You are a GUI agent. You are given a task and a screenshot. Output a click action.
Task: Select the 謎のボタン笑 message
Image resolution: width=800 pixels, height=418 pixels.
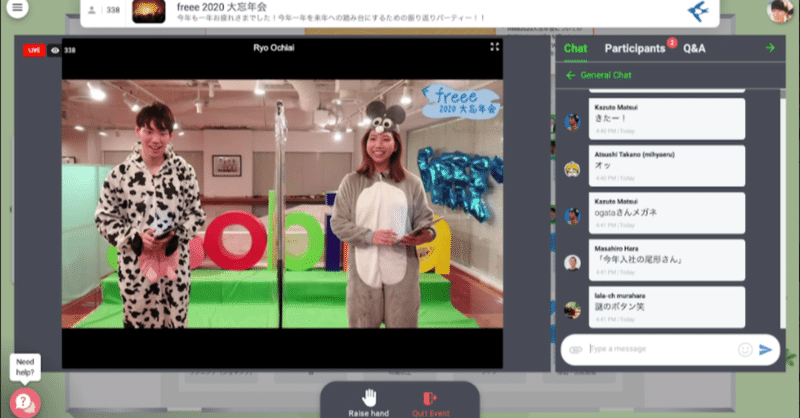tap(667, 307)
